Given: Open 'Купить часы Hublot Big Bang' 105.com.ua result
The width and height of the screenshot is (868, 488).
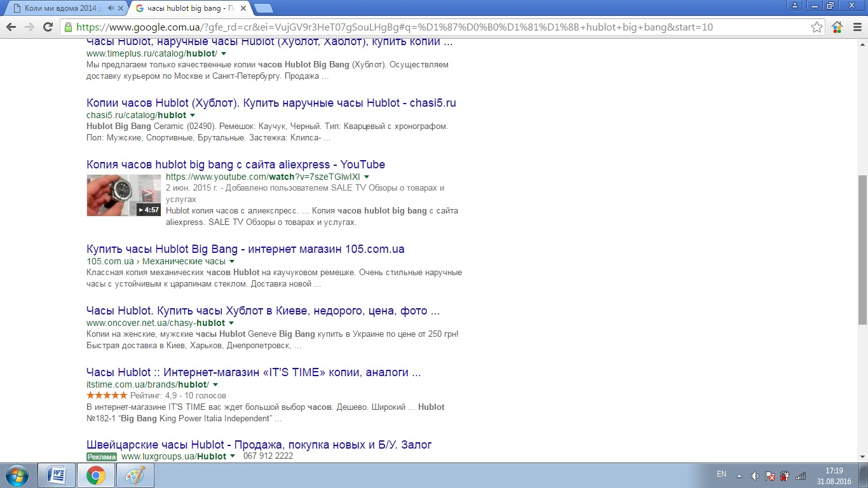Looking at the screenshot, I should [x=245, y=249].
